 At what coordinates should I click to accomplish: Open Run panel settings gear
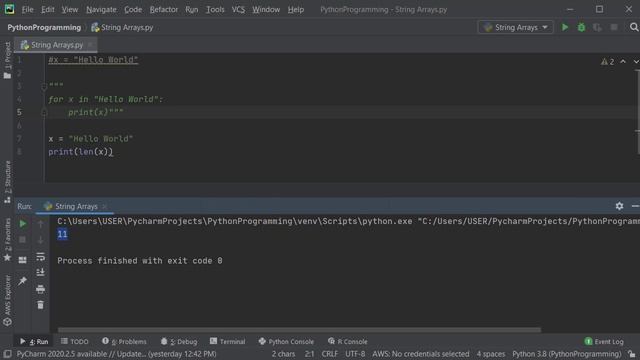pos(619,206)
